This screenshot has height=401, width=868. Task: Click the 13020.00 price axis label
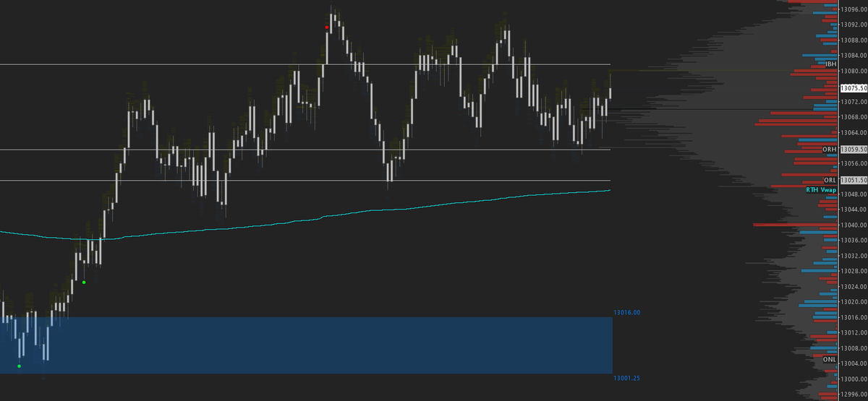coord(854,302)
